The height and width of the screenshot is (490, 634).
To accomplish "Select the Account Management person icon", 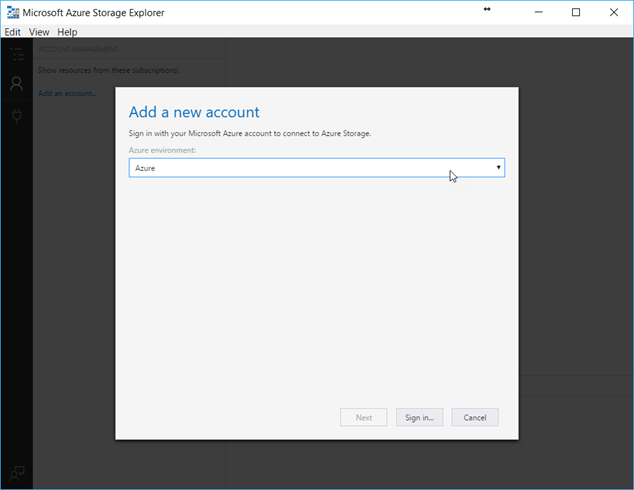I will tap(17, 84).
